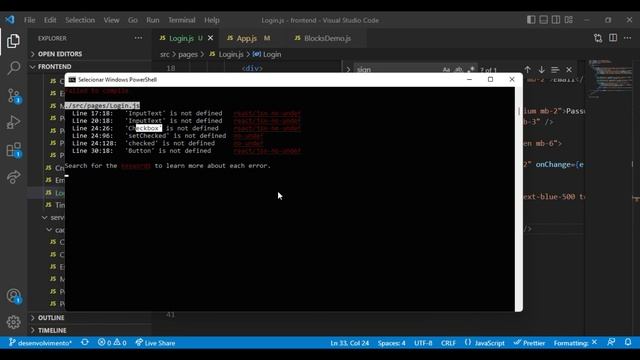640x360 pixels.
Task: Click 'src' in the breadcrumb
Action: pyautogui.click(x=164, y=54)
